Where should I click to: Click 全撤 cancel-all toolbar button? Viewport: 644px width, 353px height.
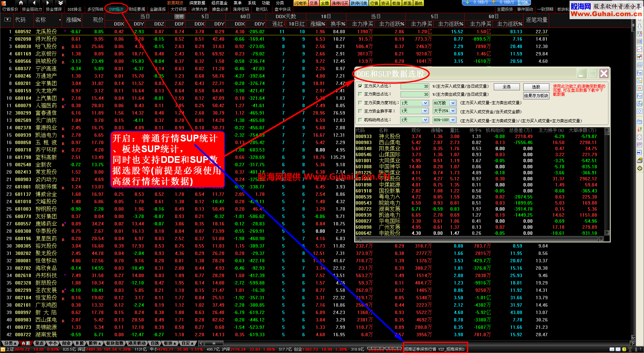coord(325,3)
